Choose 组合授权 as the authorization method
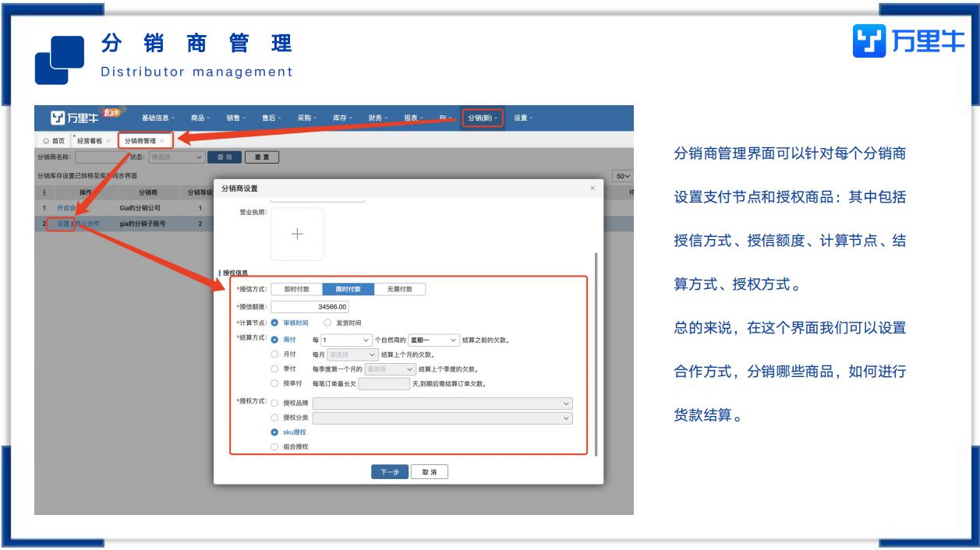Viewport: 980px width, 550px height. (x=274, y=446)
